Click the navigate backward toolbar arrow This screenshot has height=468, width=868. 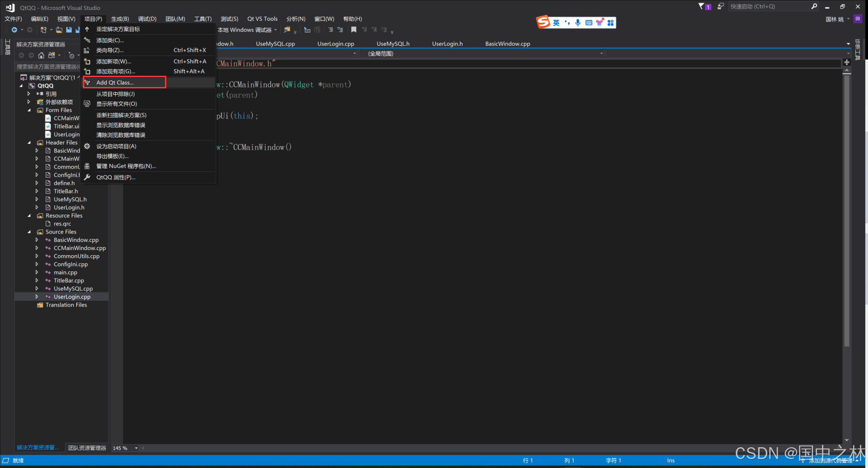[x=14, y=30]
